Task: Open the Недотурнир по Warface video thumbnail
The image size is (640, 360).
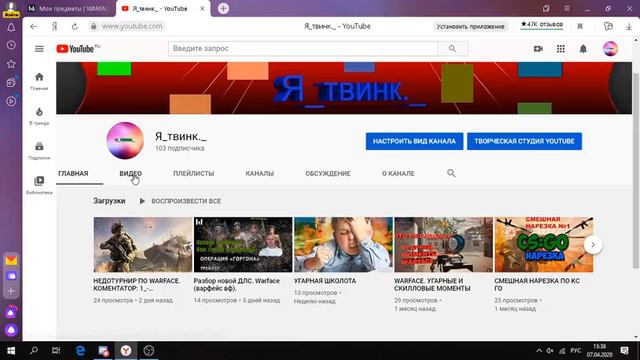Action: (x=142, y=244)
